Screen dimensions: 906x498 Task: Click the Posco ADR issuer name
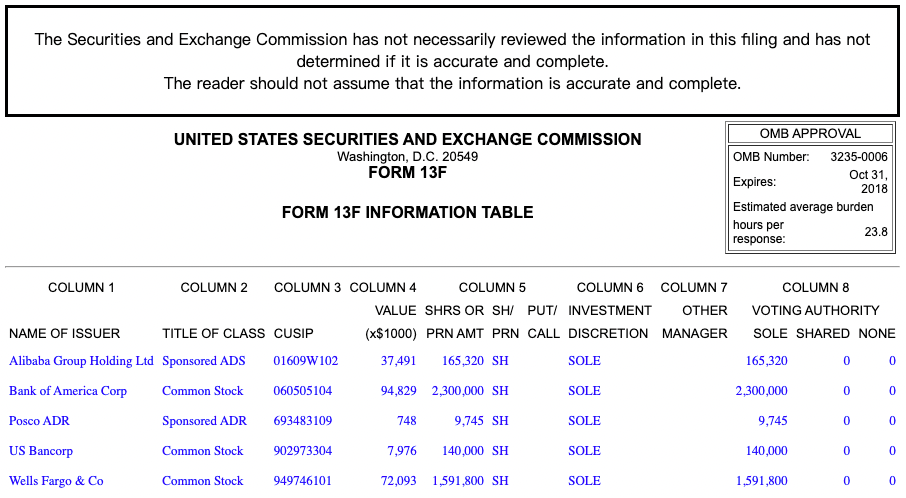point(39,421)
